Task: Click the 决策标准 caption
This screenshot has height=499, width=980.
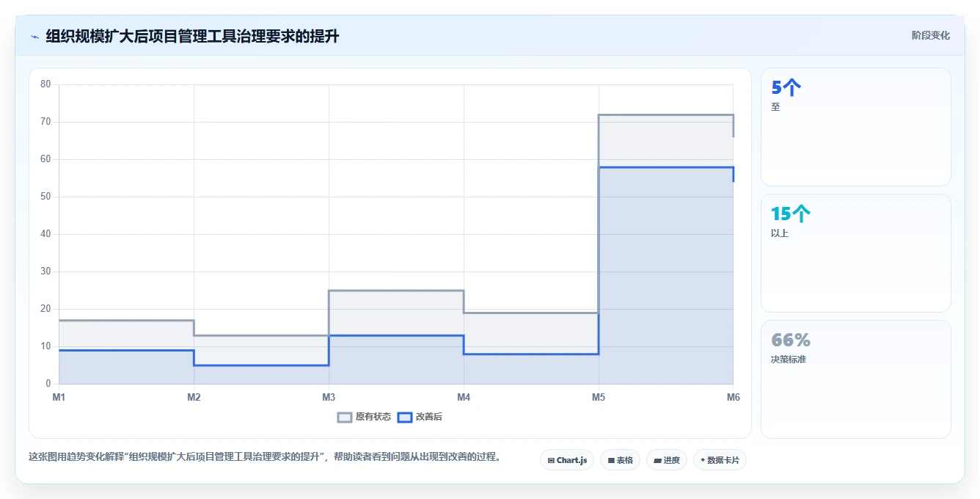Action: click(x=789, y=360)
